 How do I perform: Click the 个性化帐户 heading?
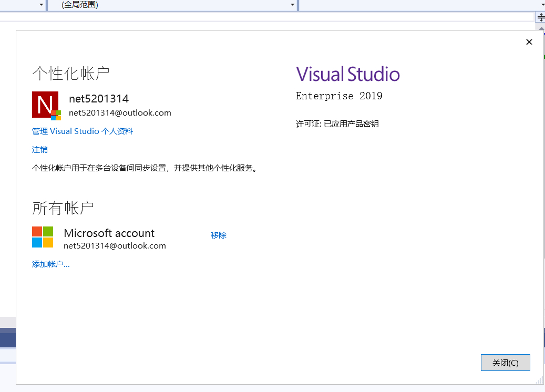pyautogui.click(x=71, y=74)
